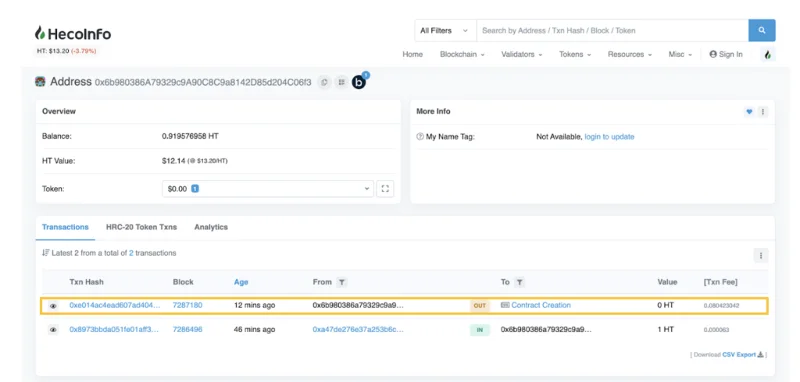Focus the address search input field
The width and height of the screenshot is (800, 382).
click(x=612, y=31)
